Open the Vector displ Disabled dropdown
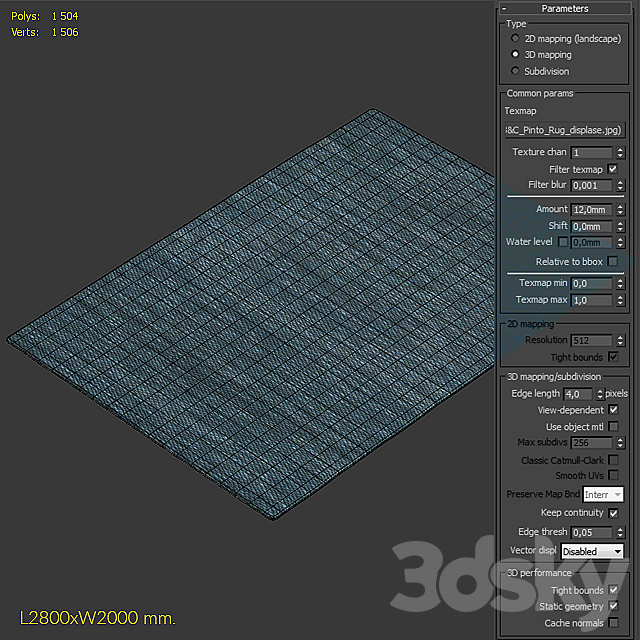The image size is (640, 640). click(x=592, y=551)
